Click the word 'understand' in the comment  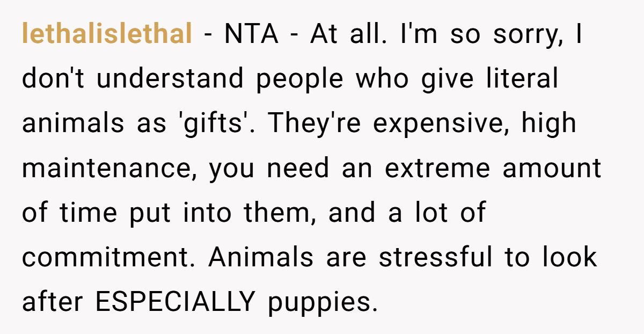coord(170,79)
